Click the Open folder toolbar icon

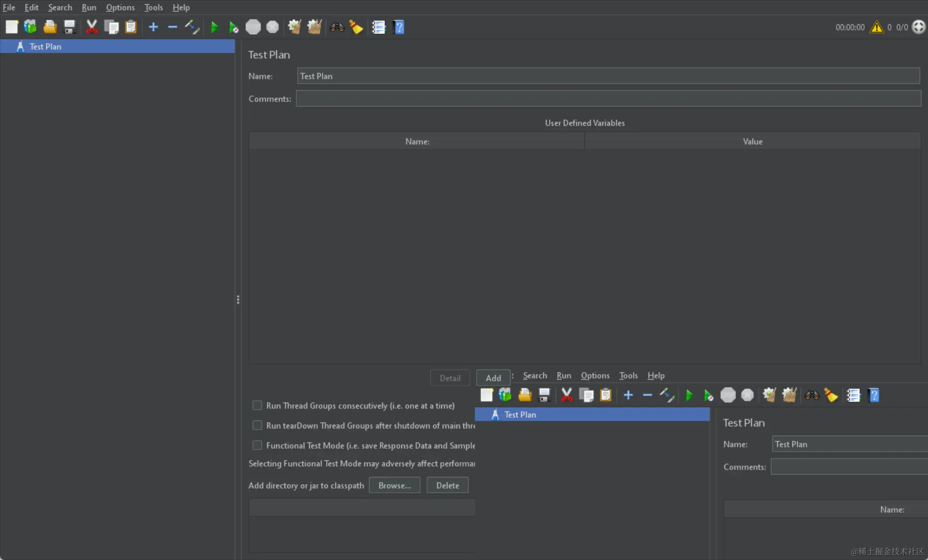(x=50, y=27)
